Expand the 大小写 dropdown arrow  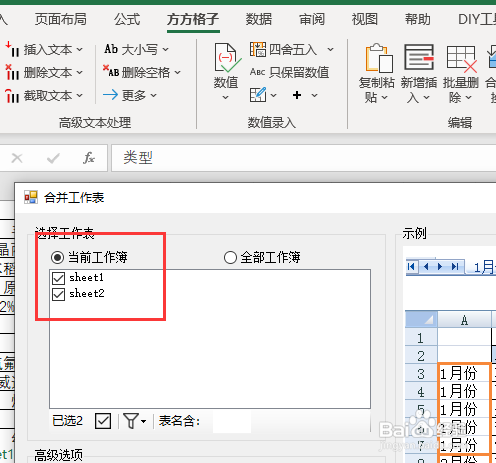pyautogui.click(x=165, y=50)
